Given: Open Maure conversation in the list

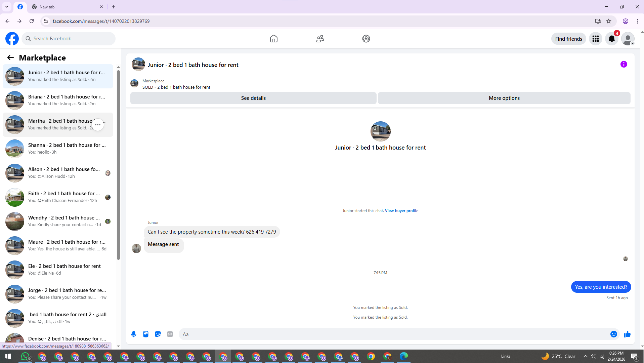Looking at the screenshot, I should [x=58, y=246].
